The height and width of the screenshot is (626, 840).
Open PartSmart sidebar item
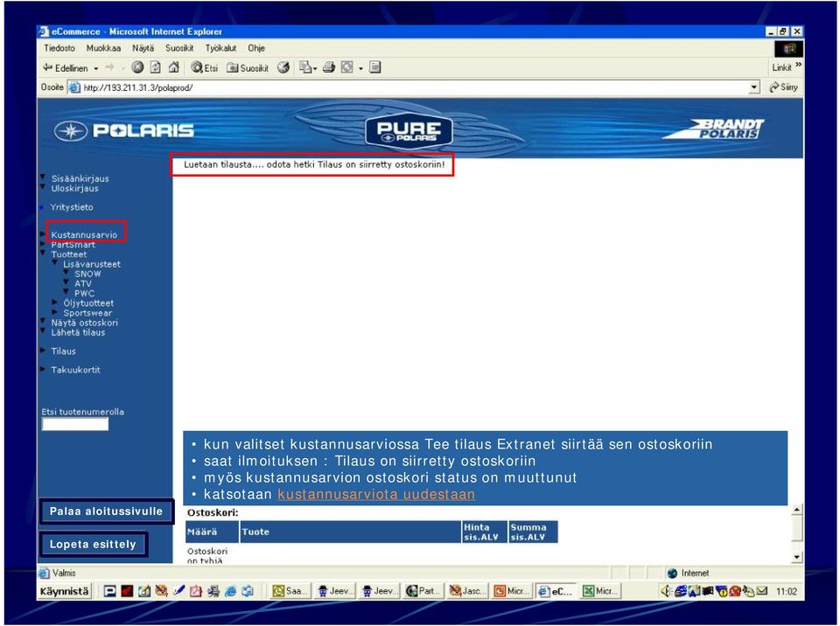click(73, 245)
